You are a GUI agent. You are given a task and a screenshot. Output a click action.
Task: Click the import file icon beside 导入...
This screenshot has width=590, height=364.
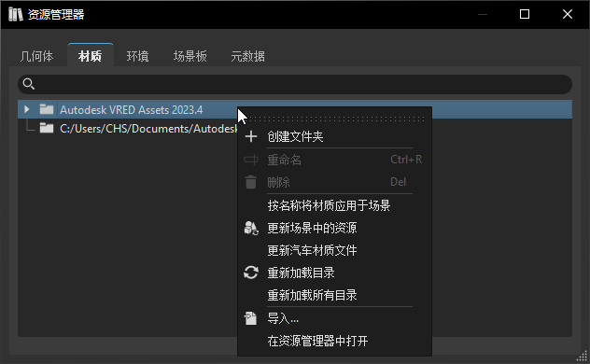(250, 318)
